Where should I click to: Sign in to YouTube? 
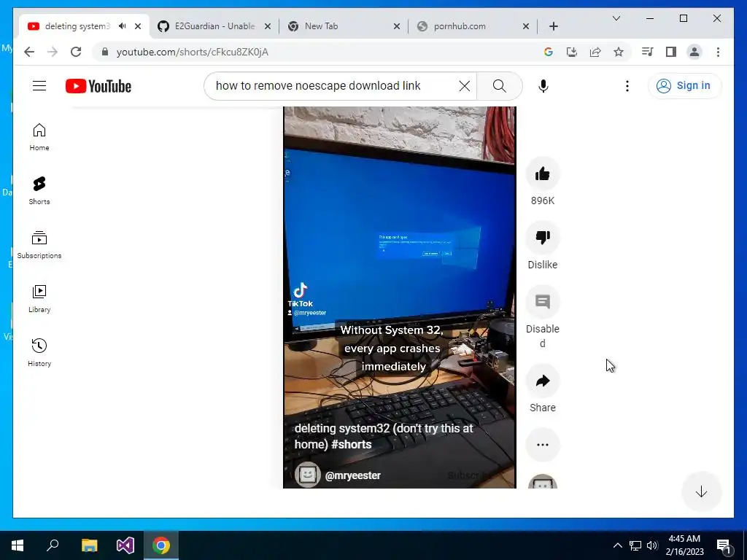pos(684,86)
